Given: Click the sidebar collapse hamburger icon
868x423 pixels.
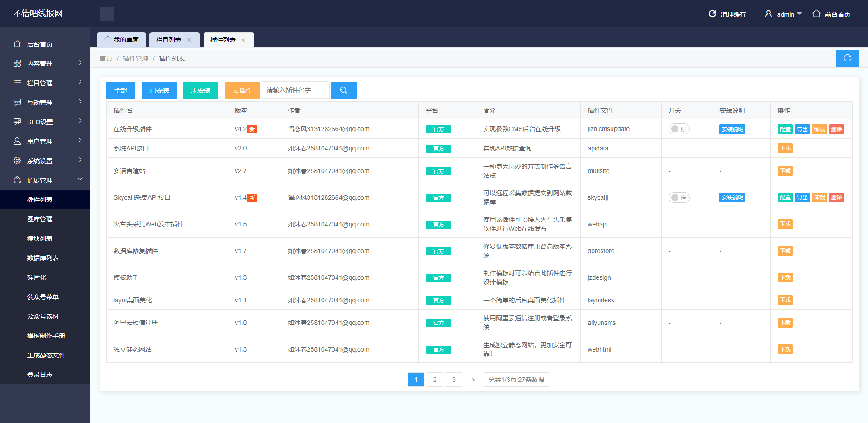Looking at the screenshot, I should click(107, 14).
